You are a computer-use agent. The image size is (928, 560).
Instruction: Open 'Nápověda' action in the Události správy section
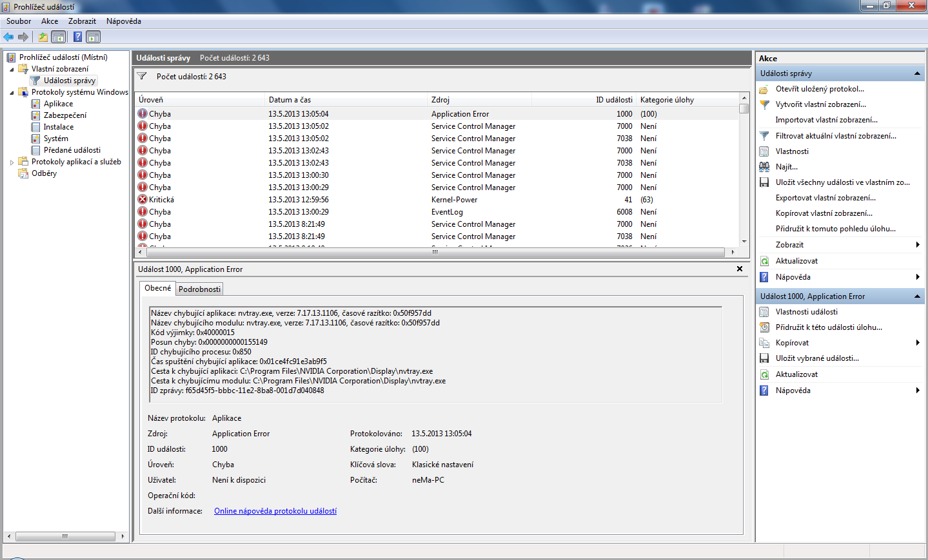point(793,277)
